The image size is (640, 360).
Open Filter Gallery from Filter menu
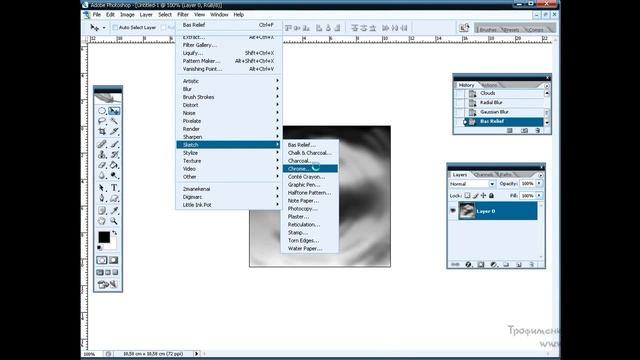[228, 45]
